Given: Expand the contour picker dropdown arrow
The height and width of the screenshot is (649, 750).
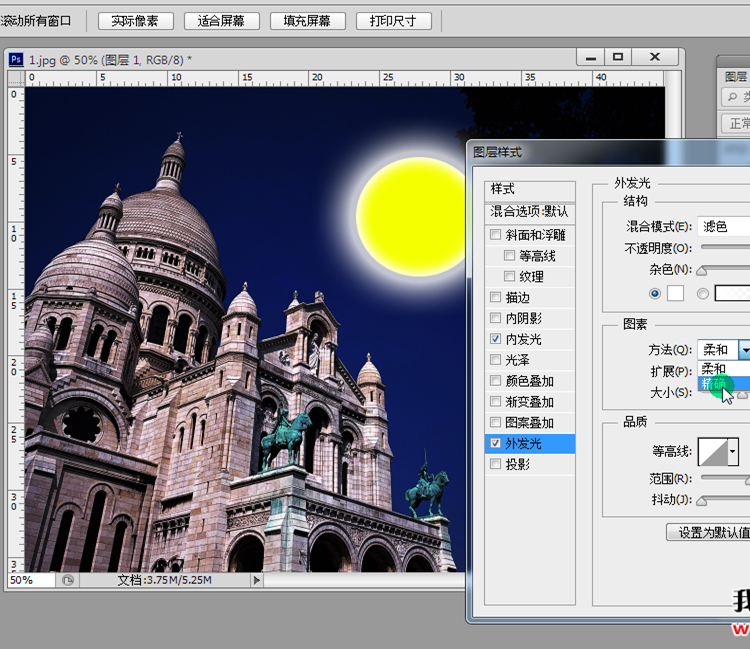Looking at the screenshot, I should [x=733, y=452].
